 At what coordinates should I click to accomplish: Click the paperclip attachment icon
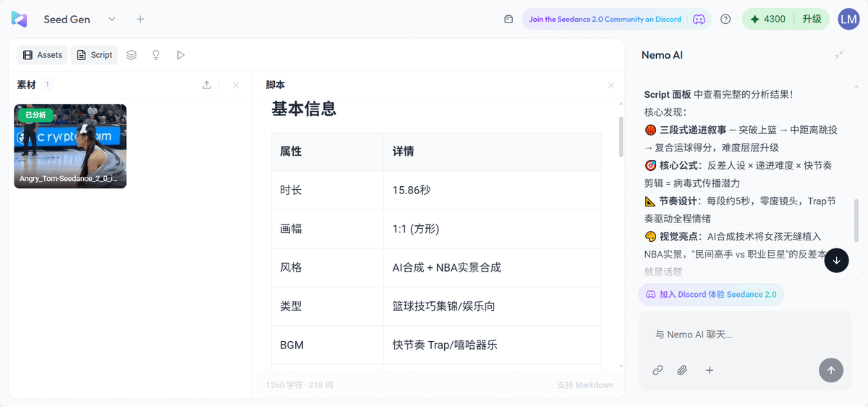tap(682, 370)
